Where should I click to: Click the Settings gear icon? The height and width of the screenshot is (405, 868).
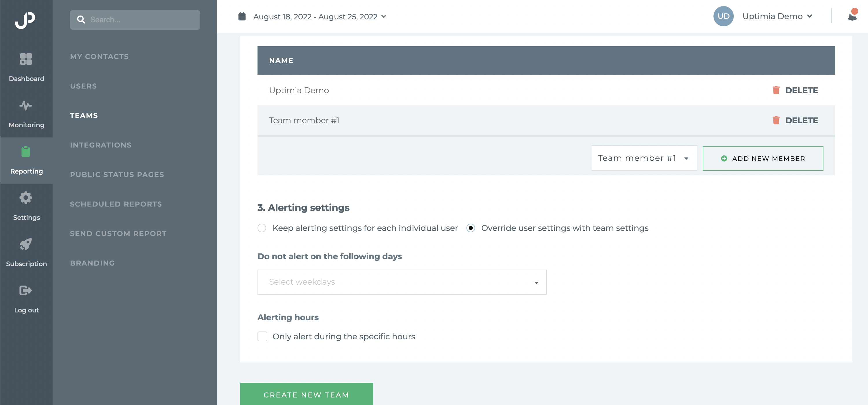pos(26,198)
